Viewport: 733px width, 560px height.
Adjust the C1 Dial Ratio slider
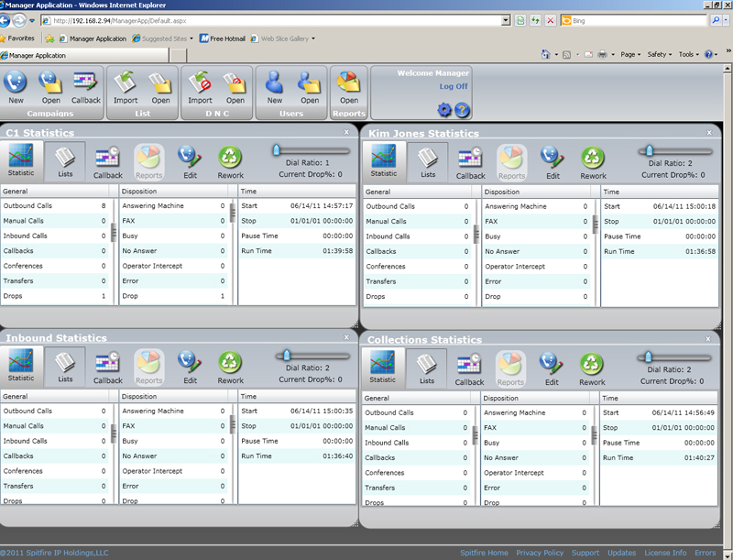click(277, 150)
